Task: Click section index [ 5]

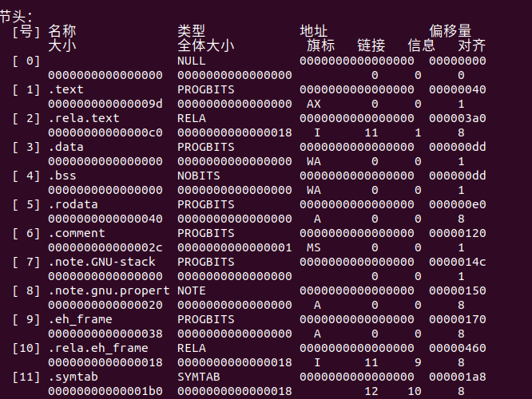Action: [26, 204]
